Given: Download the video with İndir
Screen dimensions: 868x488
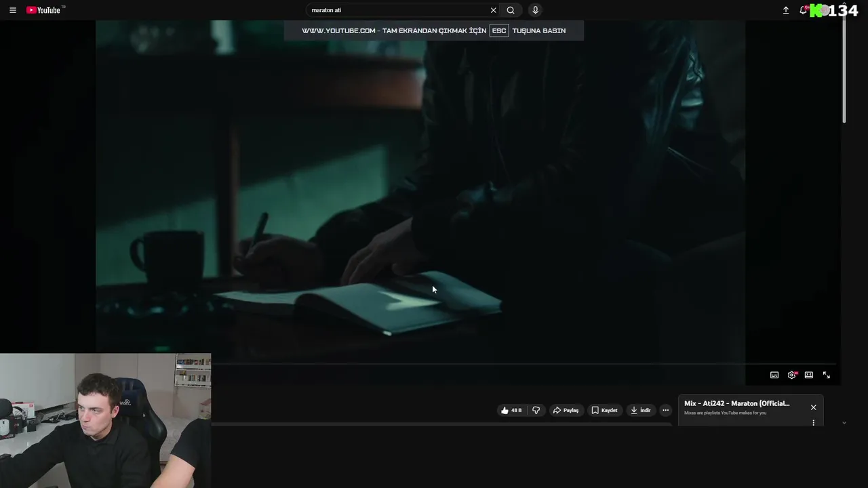Looking at the screenshot, I should 640,410.
